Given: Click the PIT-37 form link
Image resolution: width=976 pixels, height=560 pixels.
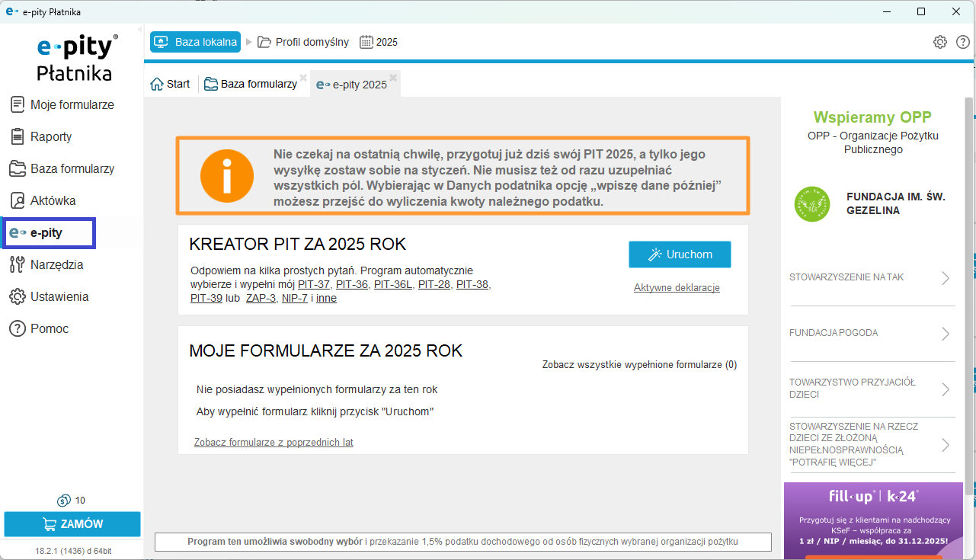Looking at the screenshot, I should (314, 284).
